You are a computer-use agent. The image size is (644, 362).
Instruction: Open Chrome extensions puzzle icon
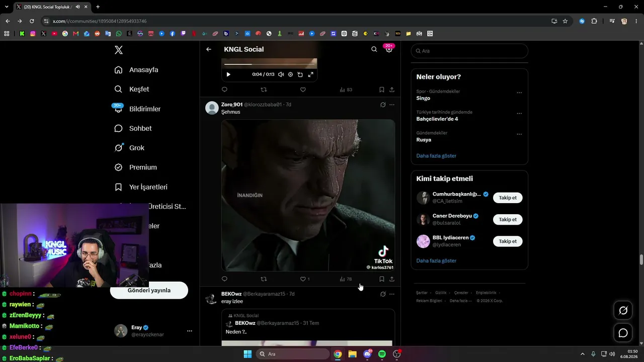(x=594, y=21)
